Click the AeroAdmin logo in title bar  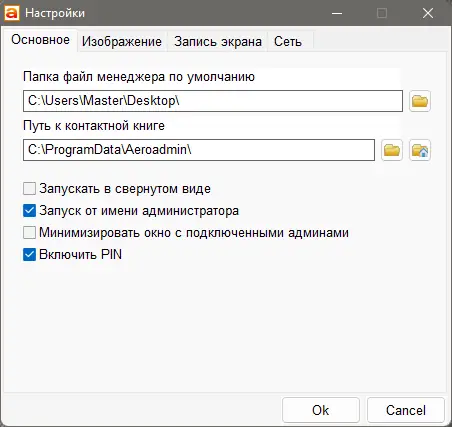pyautogui.click(x=12, y=13)
